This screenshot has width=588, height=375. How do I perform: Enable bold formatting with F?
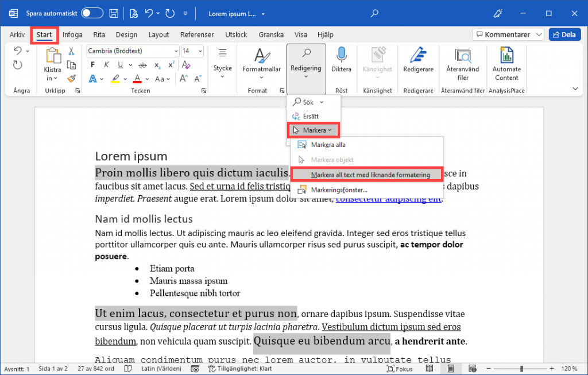coord(93,64)
